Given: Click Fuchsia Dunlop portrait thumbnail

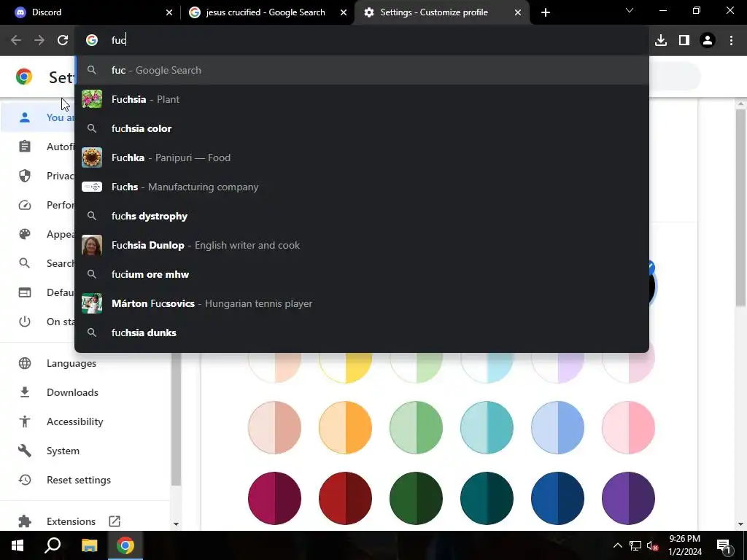Looking at the screenshot, I should pos(92,245).
